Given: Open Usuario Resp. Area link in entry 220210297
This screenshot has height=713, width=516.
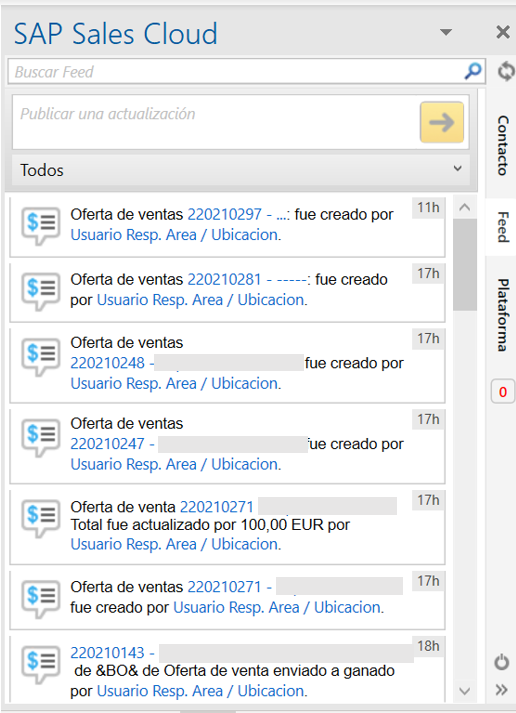Looking at the screenshot, I should (175, 235).
